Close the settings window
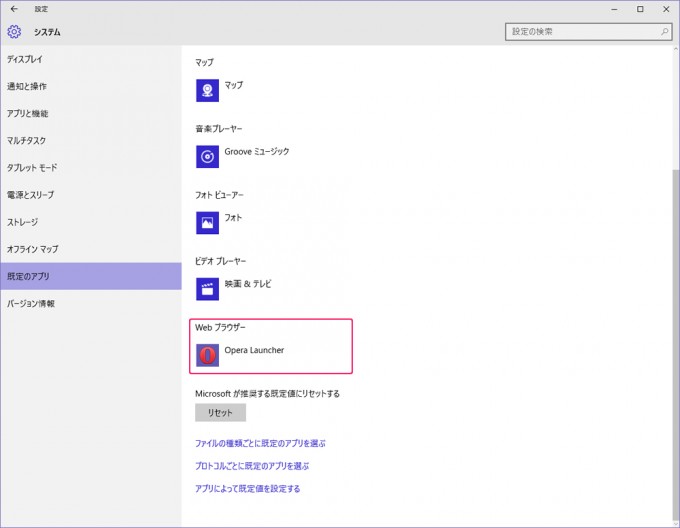 pos(666,9)
